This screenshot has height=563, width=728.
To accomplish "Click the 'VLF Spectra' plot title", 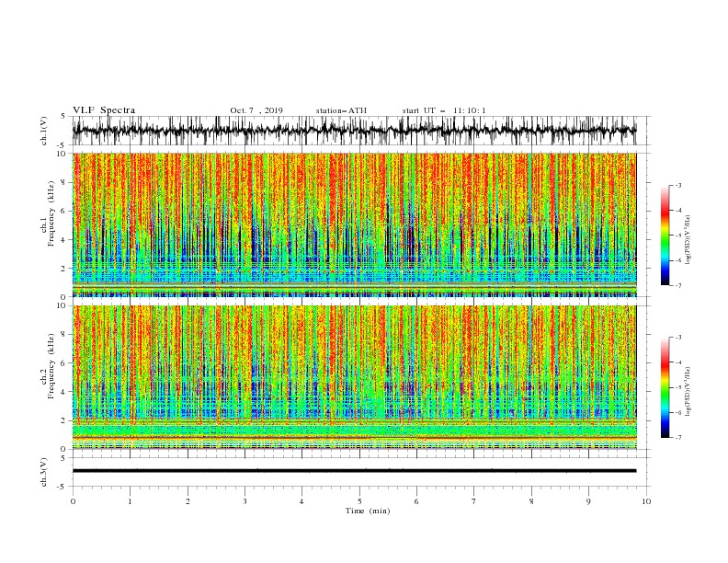I will coord(104,110).
